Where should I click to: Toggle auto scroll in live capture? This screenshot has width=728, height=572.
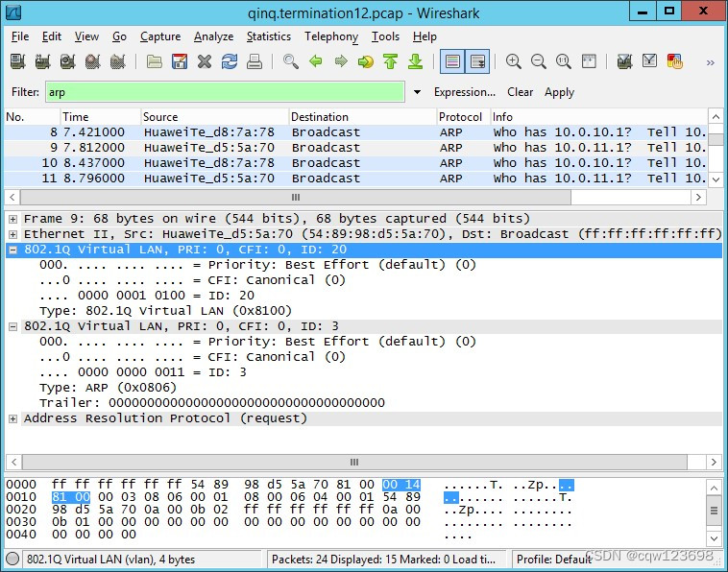tap(477, 61)
